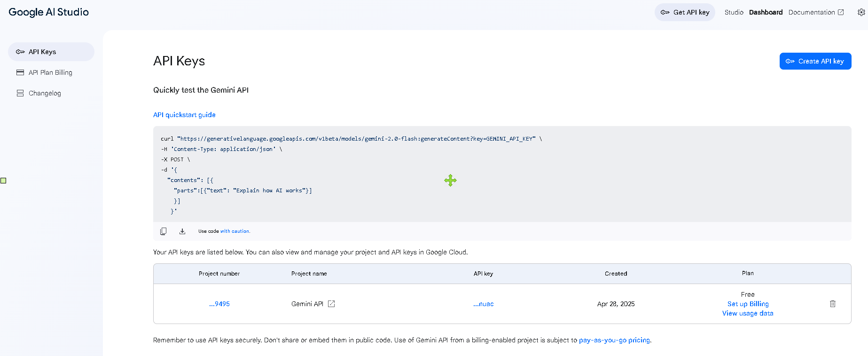This screenshot has height=356, width=868.
Task: Click the curl URL line in code
Action: (351, 139)
